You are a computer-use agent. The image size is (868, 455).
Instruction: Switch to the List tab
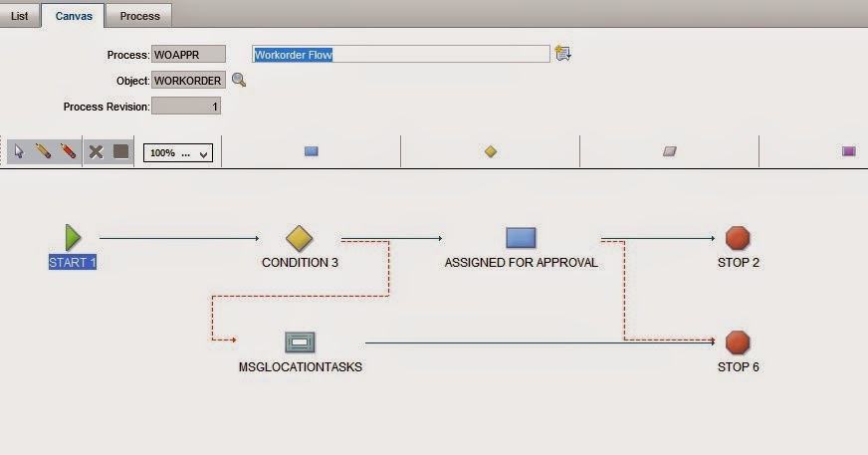(x=19, y=16)
